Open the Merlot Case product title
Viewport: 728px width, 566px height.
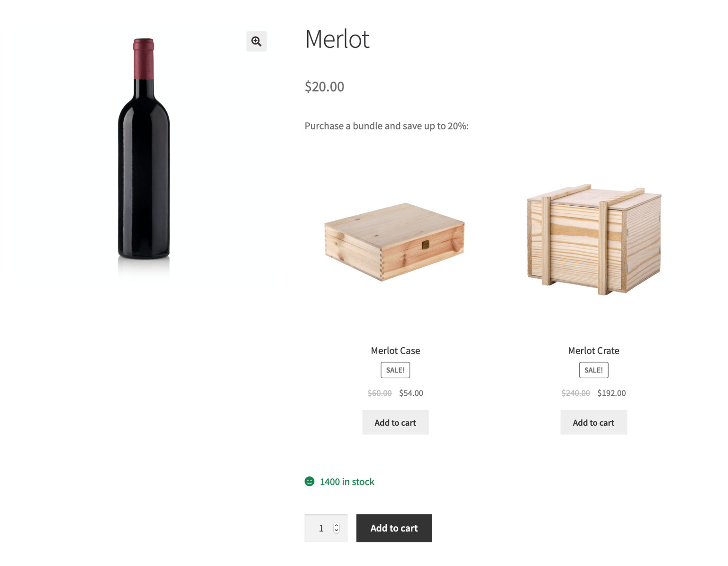[x=395, y=350]
